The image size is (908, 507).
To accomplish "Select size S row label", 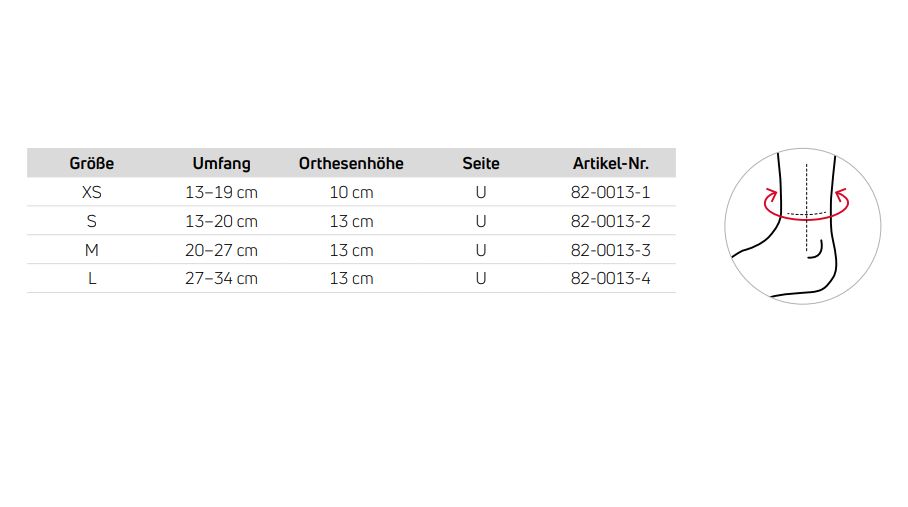I will pyautogui.click(x=91, y=221).
